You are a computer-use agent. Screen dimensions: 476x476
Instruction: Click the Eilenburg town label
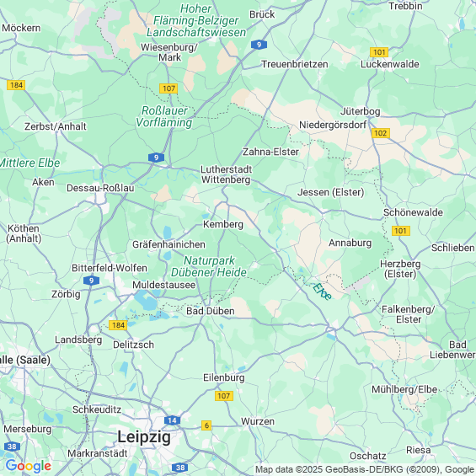click(224, 377)
